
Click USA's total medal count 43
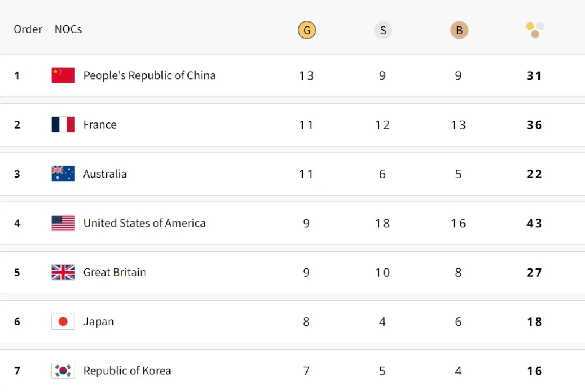click(534, 223)
